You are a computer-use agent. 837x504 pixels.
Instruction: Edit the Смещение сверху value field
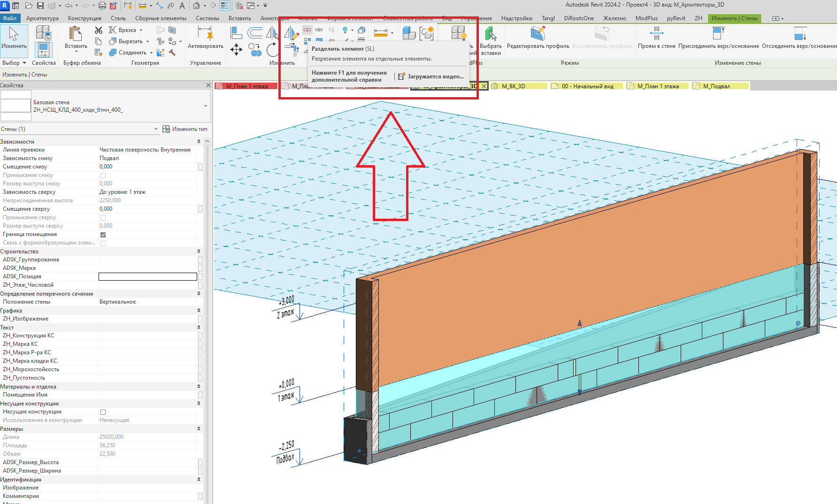pos(148,209)
